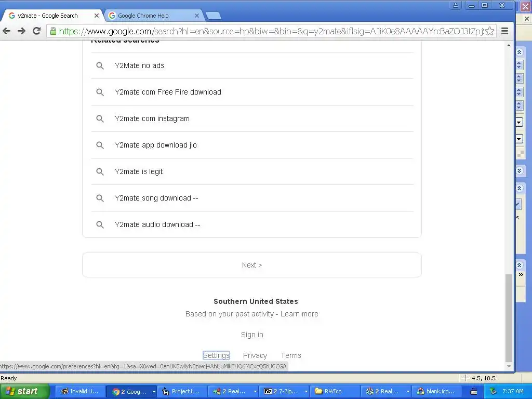Focus the URL address bar

coord(271,31)
